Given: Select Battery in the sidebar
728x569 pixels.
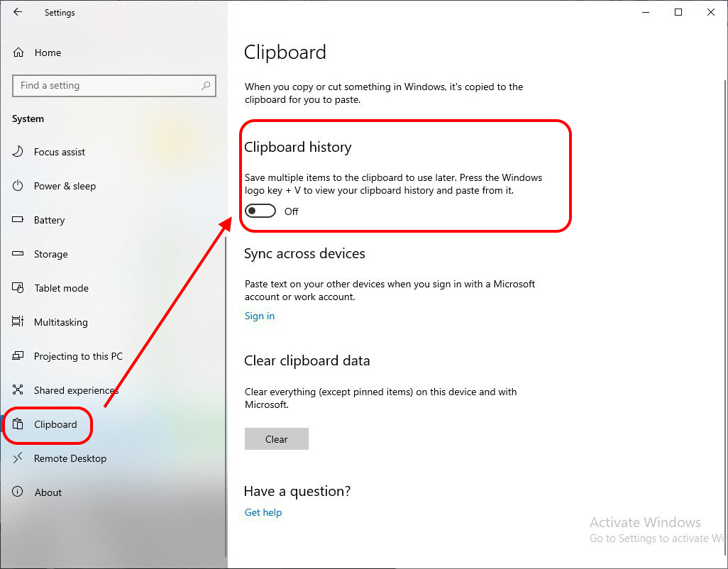Looking at the screenshot, I should [50, 220].
